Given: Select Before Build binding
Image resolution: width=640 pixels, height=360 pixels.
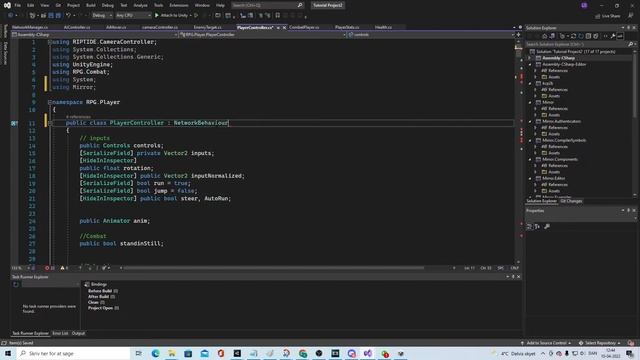Looking at the screenshot, I should tap(103, 291).
